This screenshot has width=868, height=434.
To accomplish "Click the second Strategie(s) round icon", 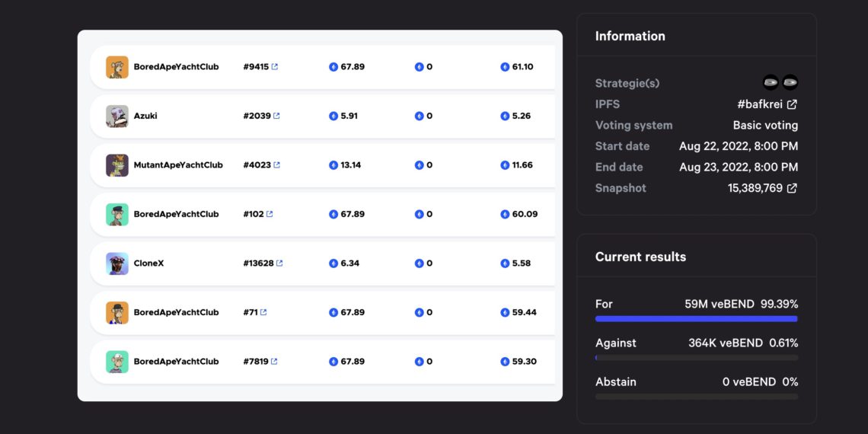I will tap(790, 82).
